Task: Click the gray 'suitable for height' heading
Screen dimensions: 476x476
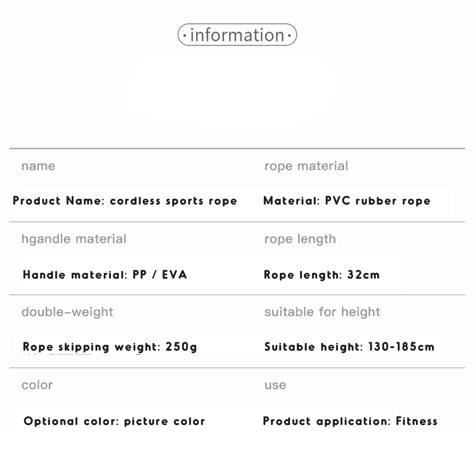Action: 322,312
